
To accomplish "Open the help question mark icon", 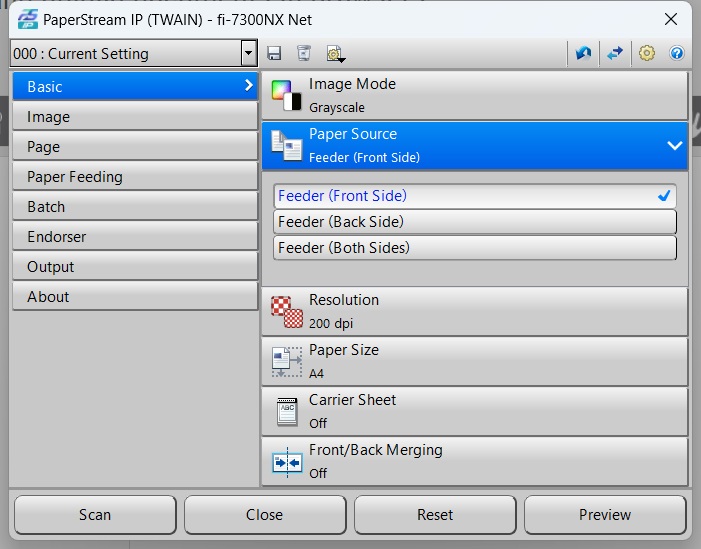I will pos(677,53).
